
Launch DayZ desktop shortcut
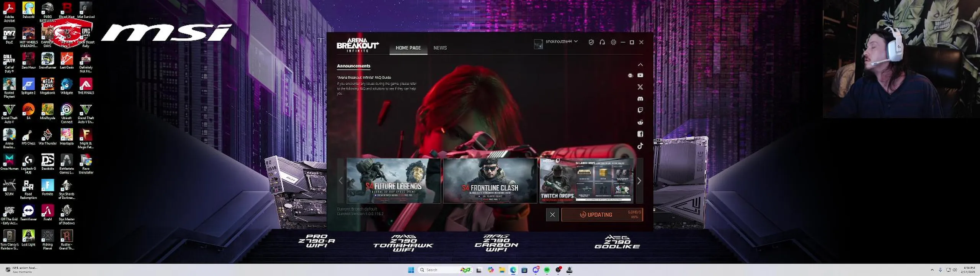(x=9, y=36)
